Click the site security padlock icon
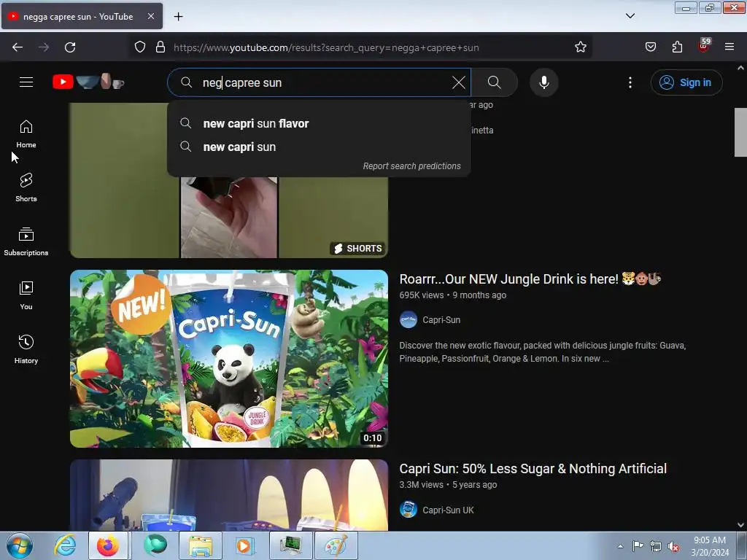Screen dimensions: 747x560 160,47
